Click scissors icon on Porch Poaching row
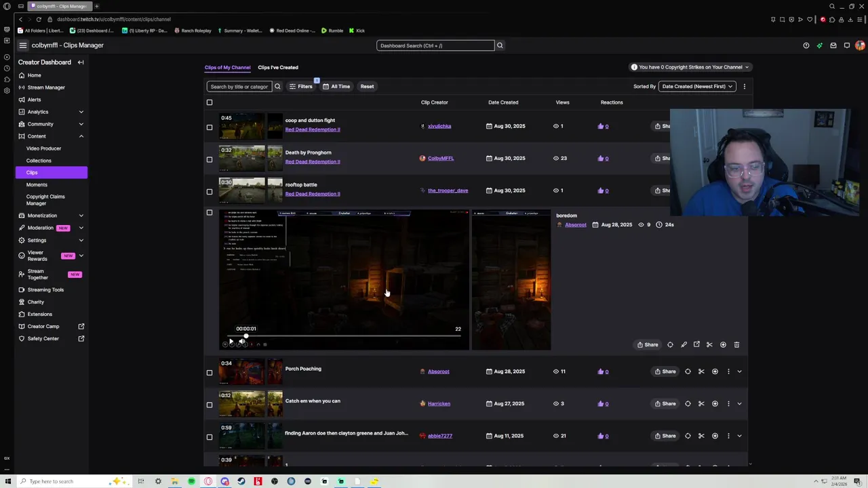This screenshot has height=488, width=868. point(701,371)
